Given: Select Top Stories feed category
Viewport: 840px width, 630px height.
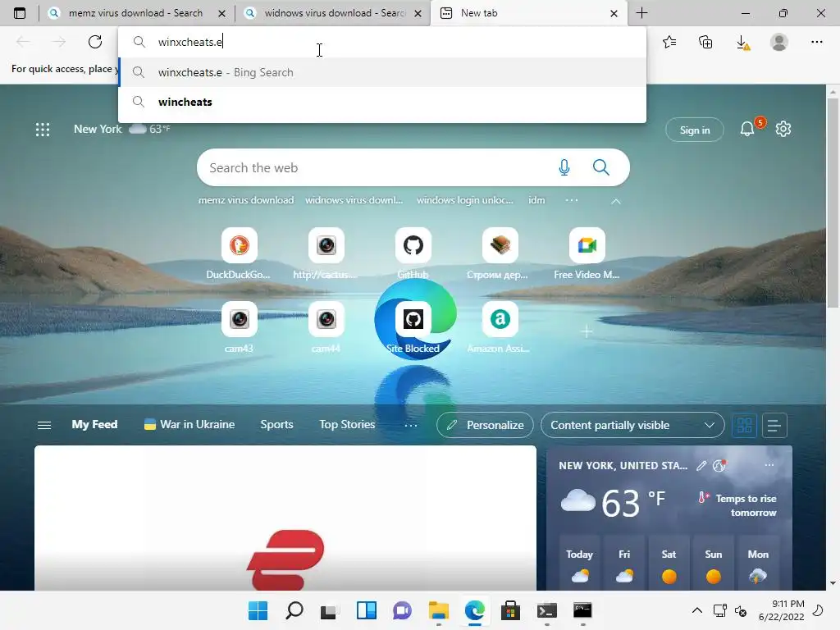Looking at the screenshot, I should [x=347, y=424].
